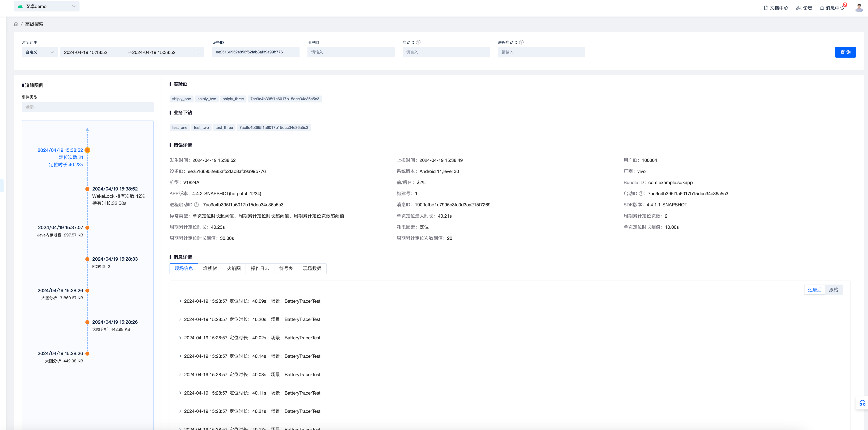Click the 用户ID input field

[351, 52]
